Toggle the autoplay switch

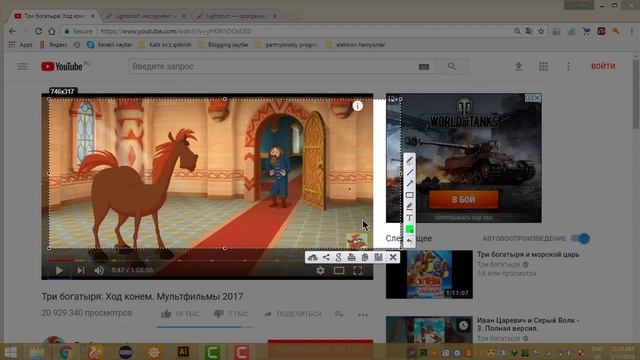[580, 238]
